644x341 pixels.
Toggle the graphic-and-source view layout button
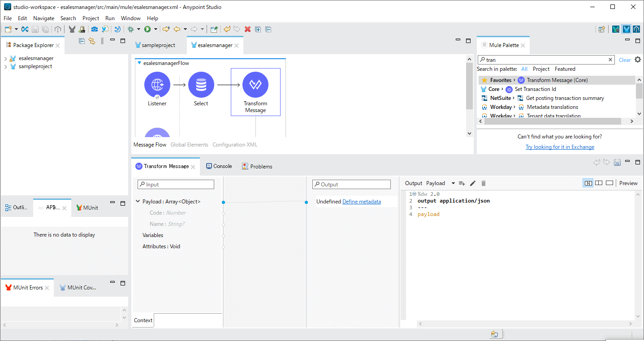(x=588, y=183)
